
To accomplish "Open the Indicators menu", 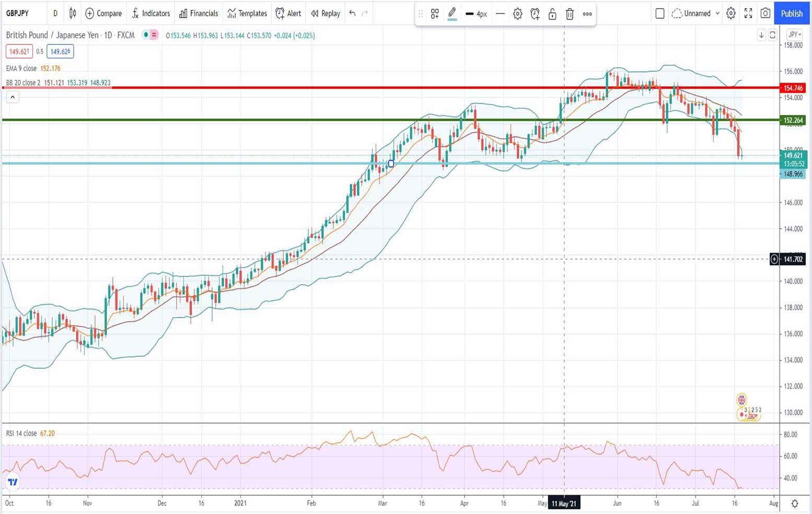I will (150, 14).
